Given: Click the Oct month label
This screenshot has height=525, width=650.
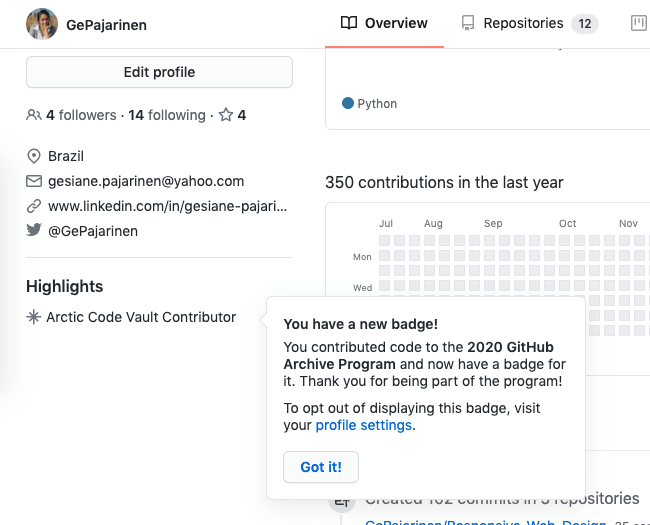Looking at the screenshot, I should click(568, 224).
